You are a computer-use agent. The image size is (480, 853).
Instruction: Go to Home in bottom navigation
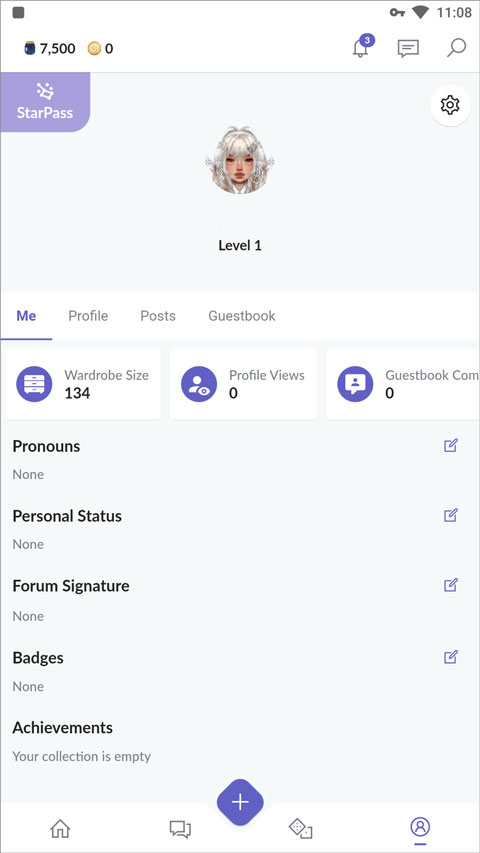point(60,829)
